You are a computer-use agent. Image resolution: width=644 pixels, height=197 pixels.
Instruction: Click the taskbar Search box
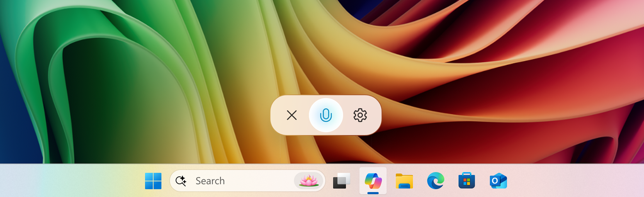click(x=247, y=181)
